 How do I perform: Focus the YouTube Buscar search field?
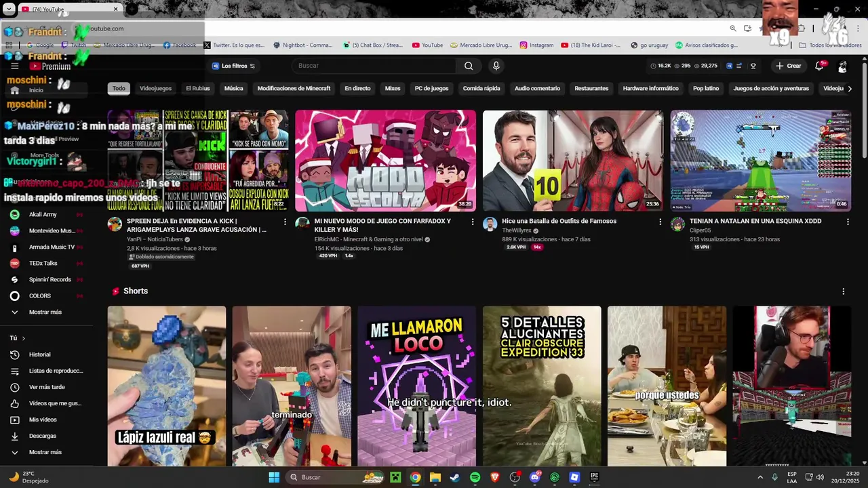[374, 66]
